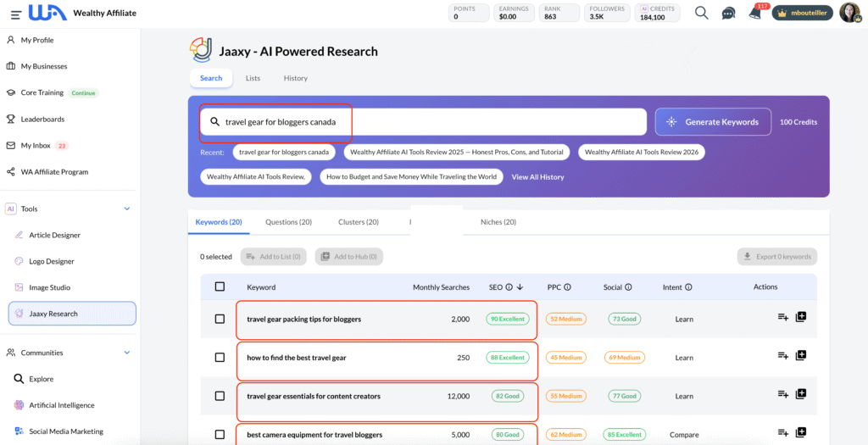
Task: Add 'travel gear packing tips' to hub icon
Action: (800, 317)
